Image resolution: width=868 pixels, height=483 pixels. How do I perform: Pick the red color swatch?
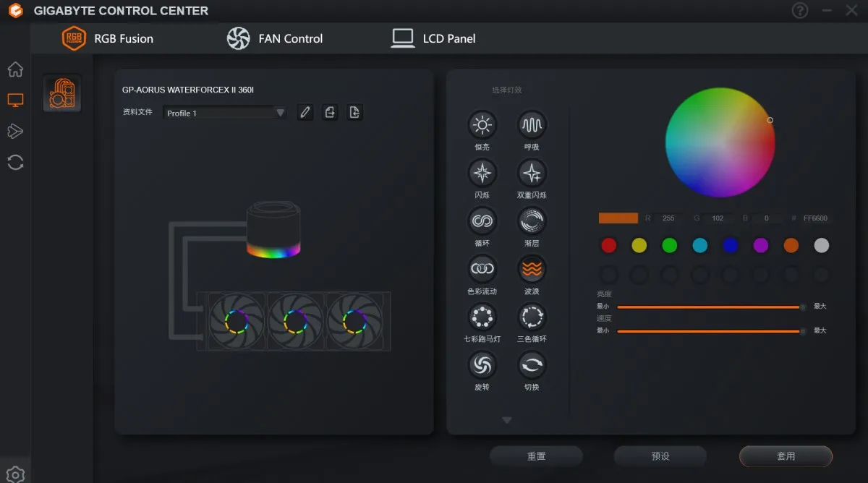608,246
